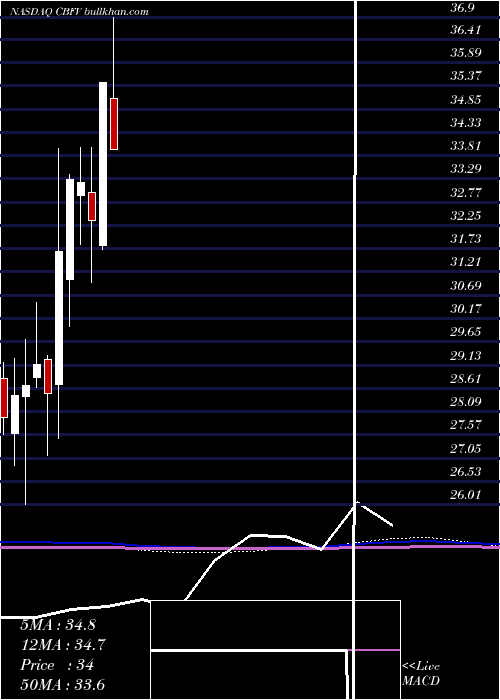Click the 36.9 price axis label
Screen dimensions: 500x700
tap(464, 7)
